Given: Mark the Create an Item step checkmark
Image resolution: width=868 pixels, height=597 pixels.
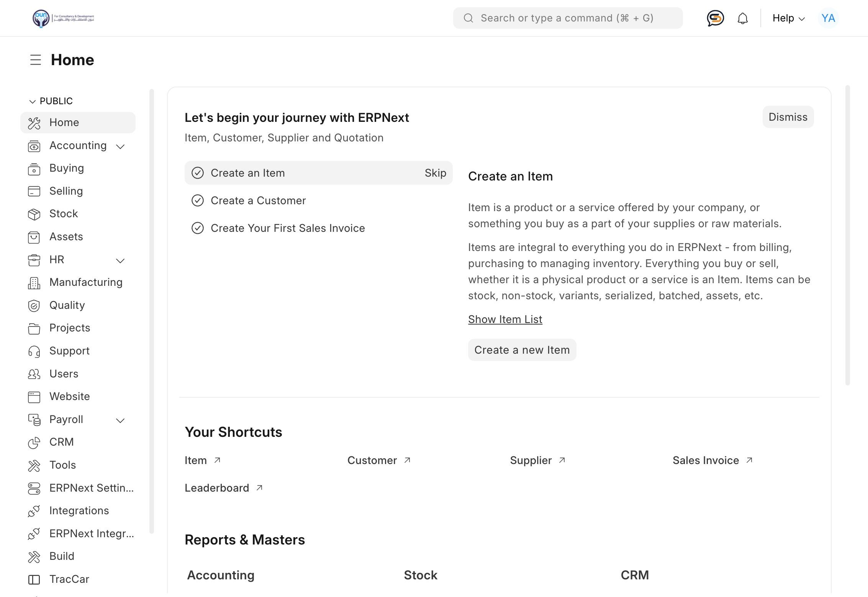Looking at the screenshot, I should tap(198, 173).
